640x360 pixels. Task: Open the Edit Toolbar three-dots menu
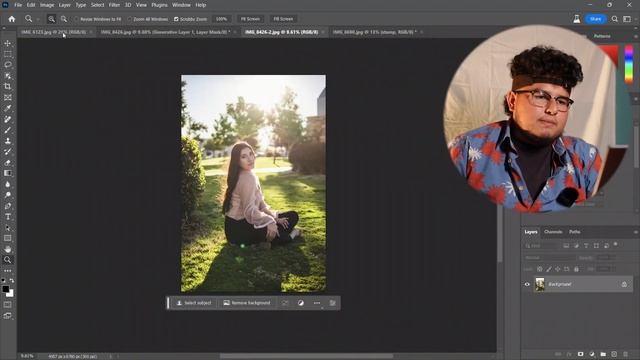point(7,271)
